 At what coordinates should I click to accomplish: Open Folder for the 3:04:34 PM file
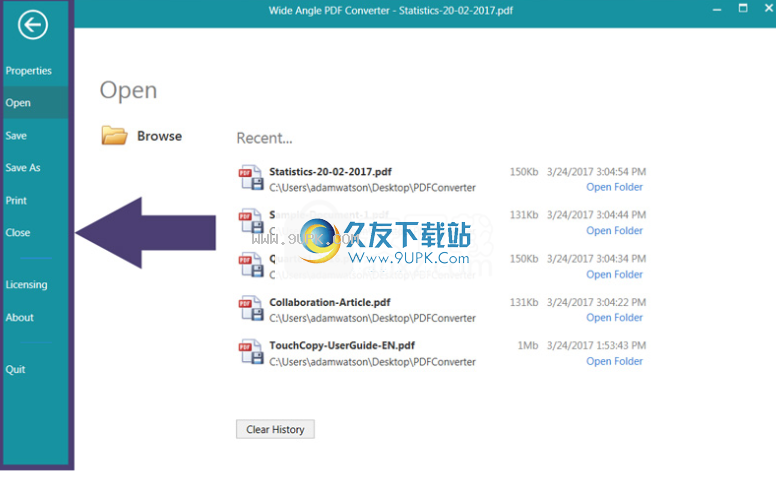click(x=614, y=274)
